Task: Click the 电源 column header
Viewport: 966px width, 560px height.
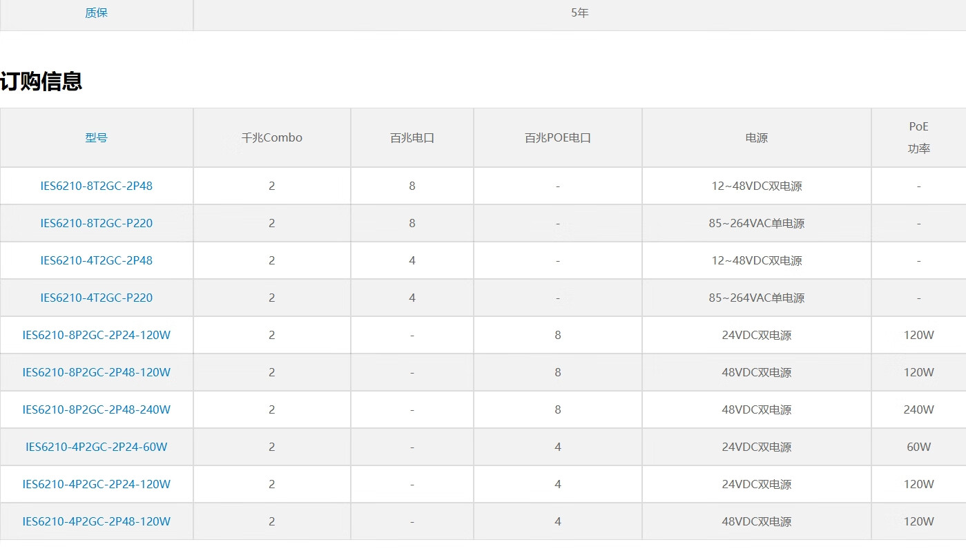Action: pos(757,137)
